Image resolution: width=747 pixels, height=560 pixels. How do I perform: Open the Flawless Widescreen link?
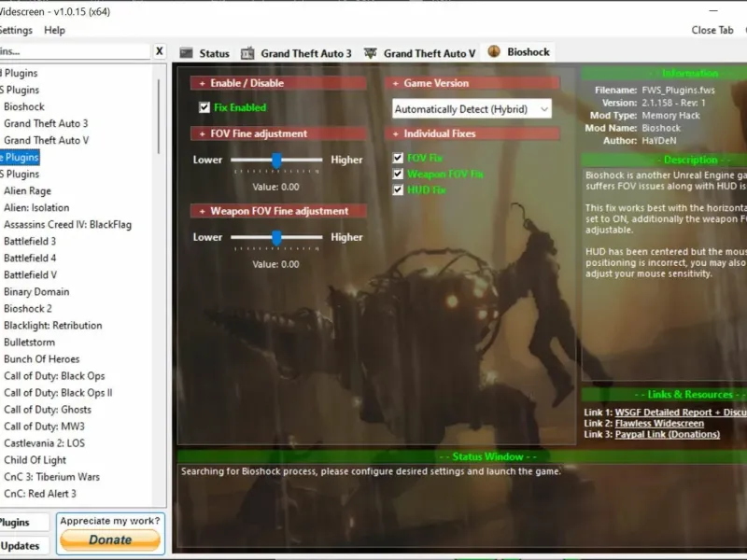point(659,424)
